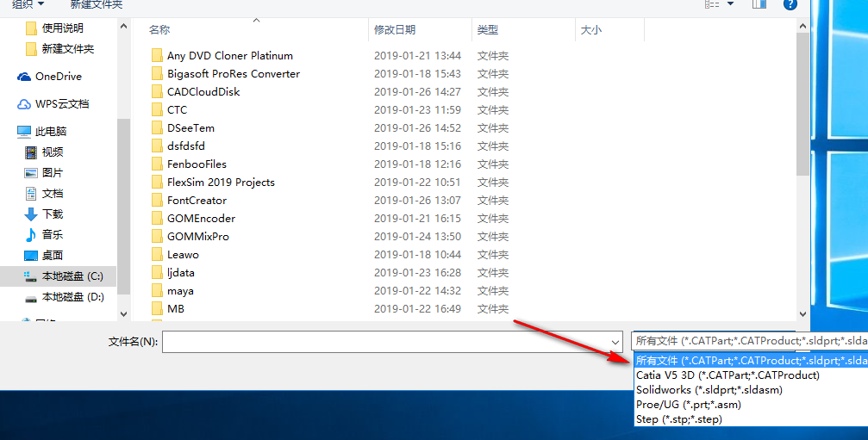Select the WPS云文档 cloud icon
This screenshot has width=868, height=440.
pos(24,104)
